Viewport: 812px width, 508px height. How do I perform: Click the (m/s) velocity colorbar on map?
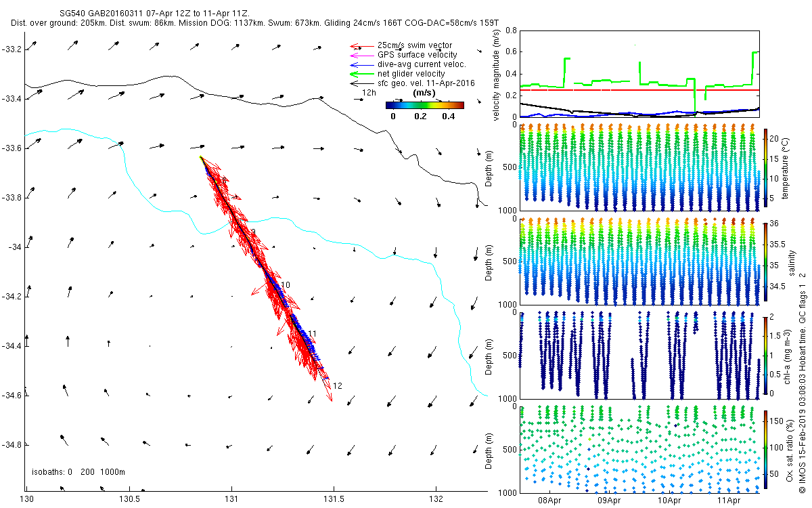(x=424, y=105)
